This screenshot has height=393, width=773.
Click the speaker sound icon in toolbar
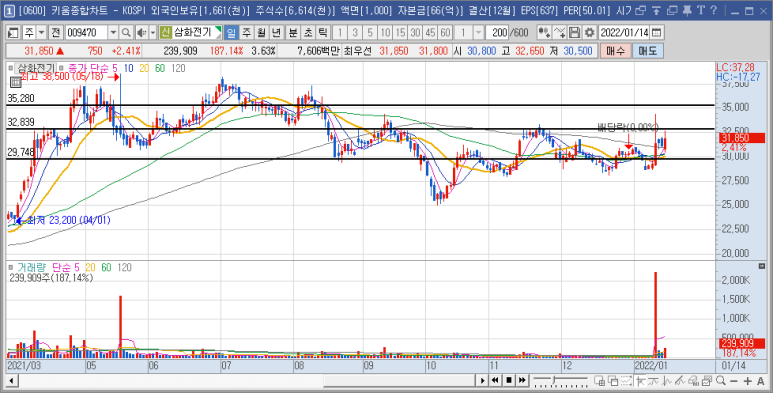pos(141,33)
